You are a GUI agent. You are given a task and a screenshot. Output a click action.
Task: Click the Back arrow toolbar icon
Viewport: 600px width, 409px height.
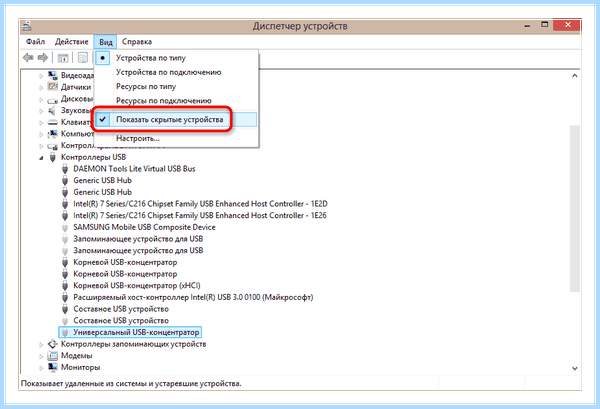point(28,58)
